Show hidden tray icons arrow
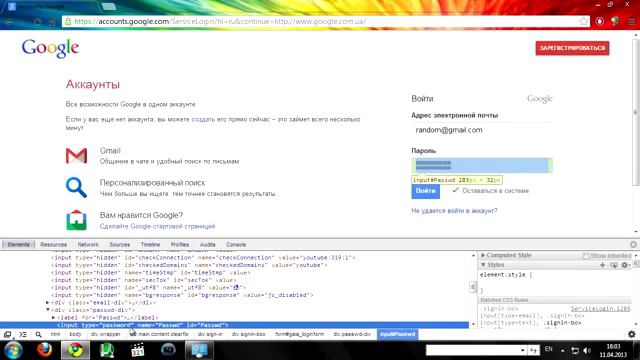640x360 pixels. 562,350
